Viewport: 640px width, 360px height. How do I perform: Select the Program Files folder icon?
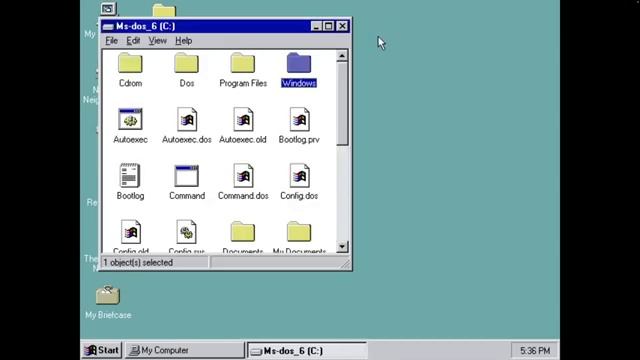click(x=243, y=63)
